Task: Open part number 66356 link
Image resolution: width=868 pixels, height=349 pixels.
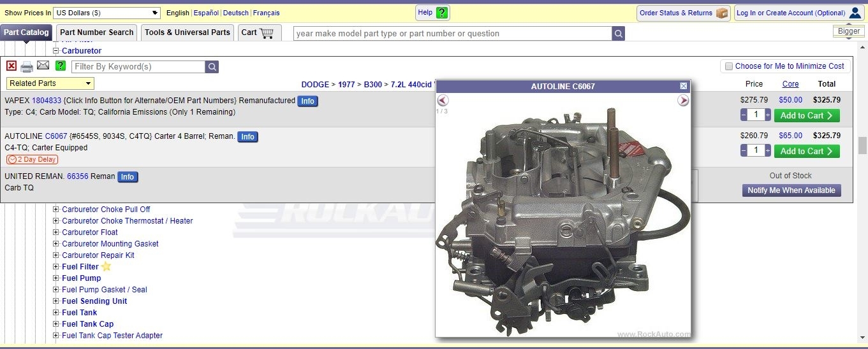Action: tap(78, 176)
